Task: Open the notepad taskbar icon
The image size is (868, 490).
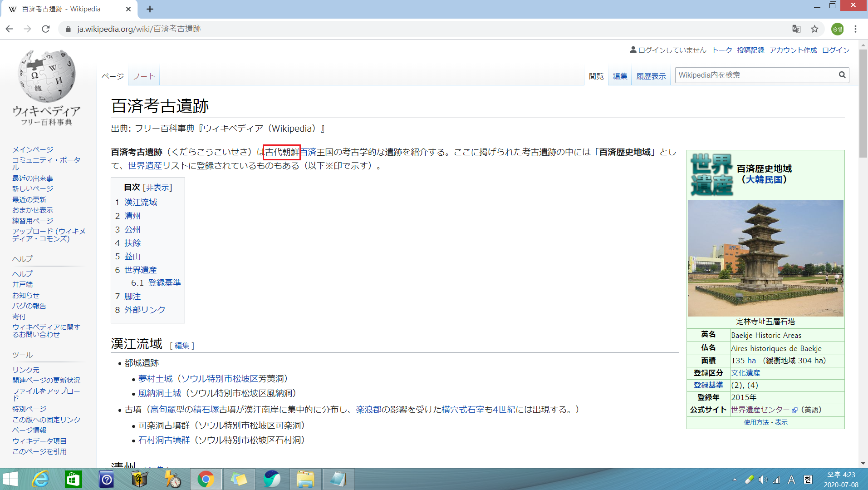Action: (x=338, y=479)
